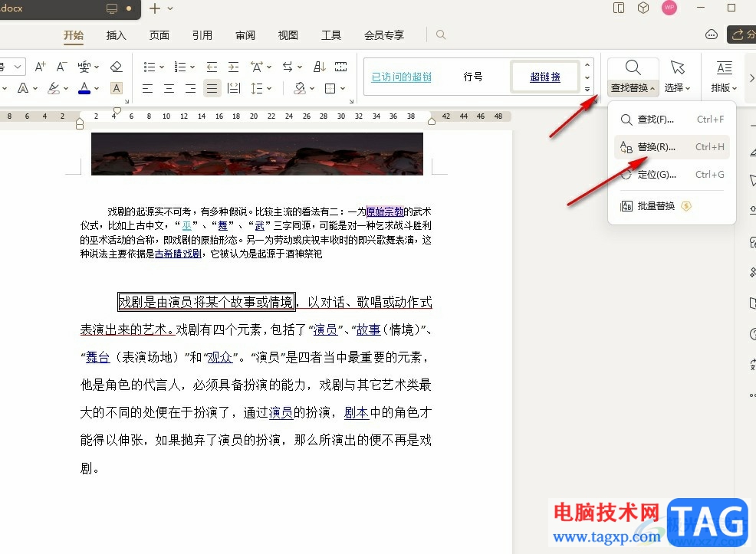Click the 查找替换 button

click(x=633, y=76)
